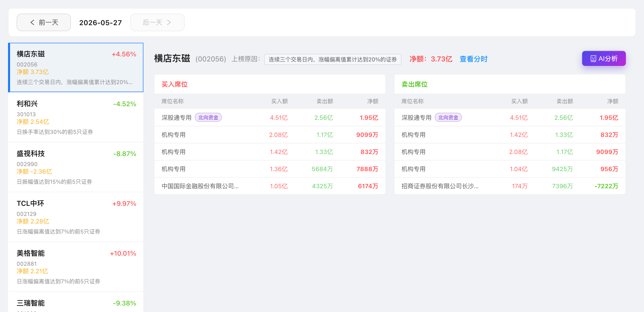Click the disabled 后一天 next-day button
Viewport: 644px width, 312px height.
[x=157, y=22]
